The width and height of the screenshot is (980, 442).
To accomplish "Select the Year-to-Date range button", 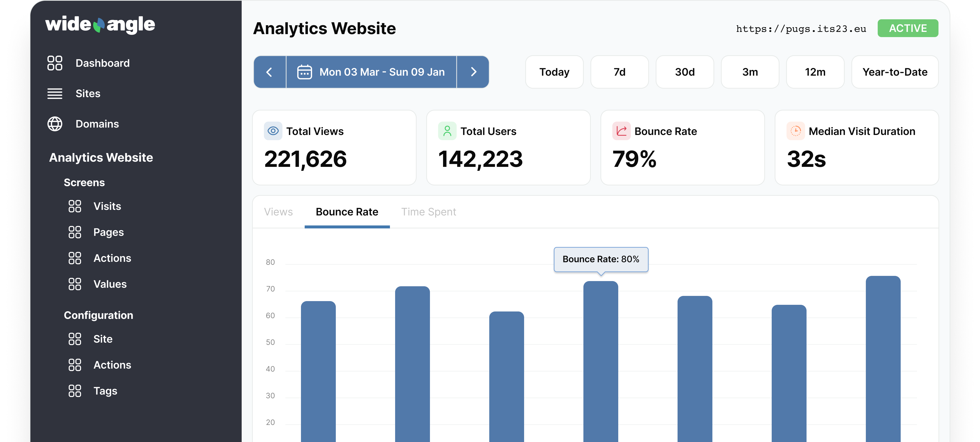I will pos(895,72).
